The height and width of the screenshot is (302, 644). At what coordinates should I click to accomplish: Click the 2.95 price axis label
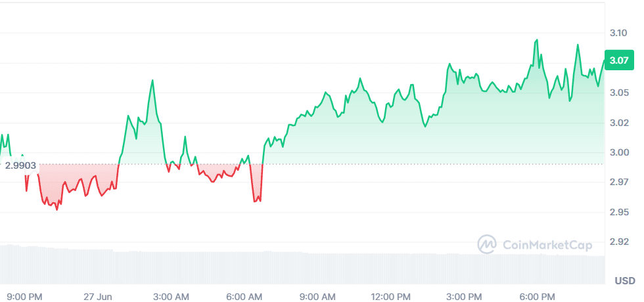(618, 212)
